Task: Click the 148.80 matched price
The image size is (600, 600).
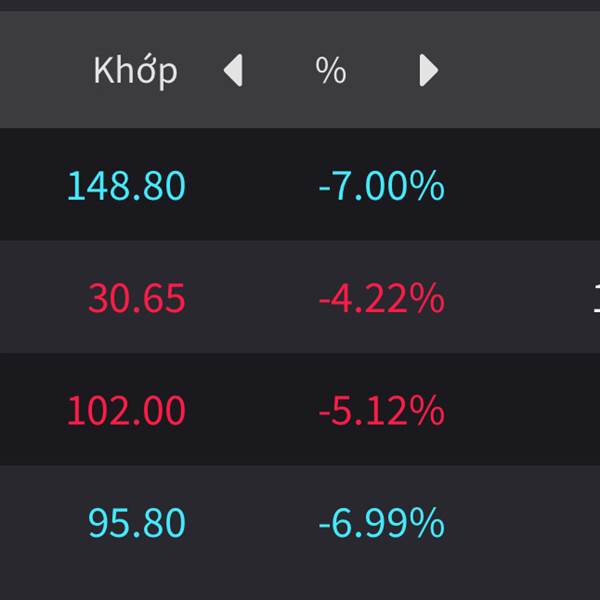Action: [126, 186]
